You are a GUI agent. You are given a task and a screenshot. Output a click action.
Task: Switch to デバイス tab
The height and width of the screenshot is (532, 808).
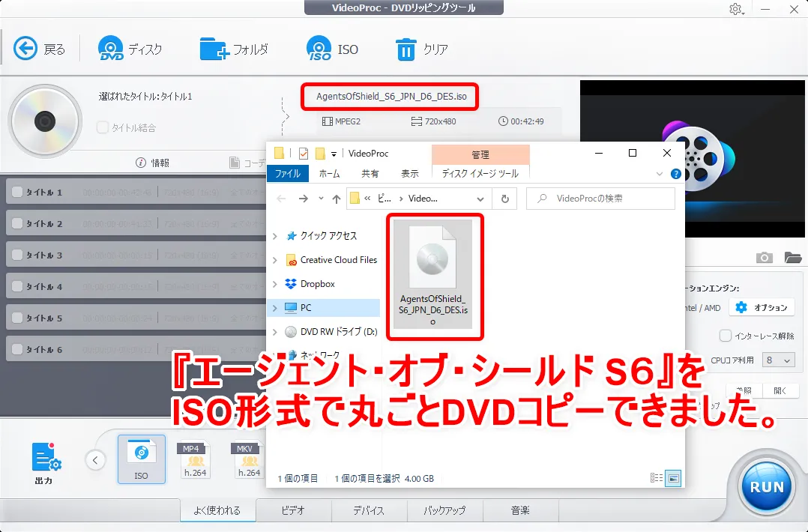pos(369,510)
